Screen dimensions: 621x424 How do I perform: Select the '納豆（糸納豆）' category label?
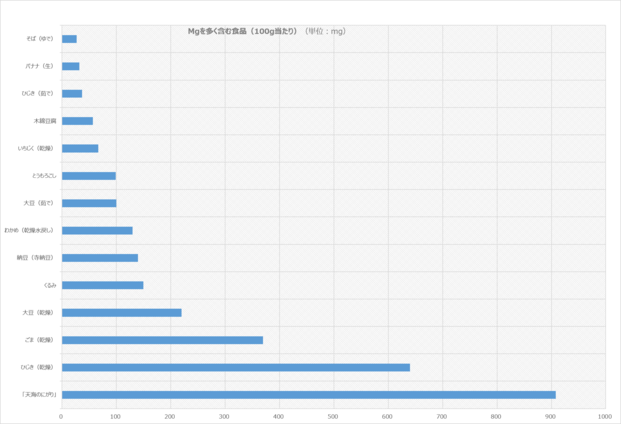(x=35, y=258)
